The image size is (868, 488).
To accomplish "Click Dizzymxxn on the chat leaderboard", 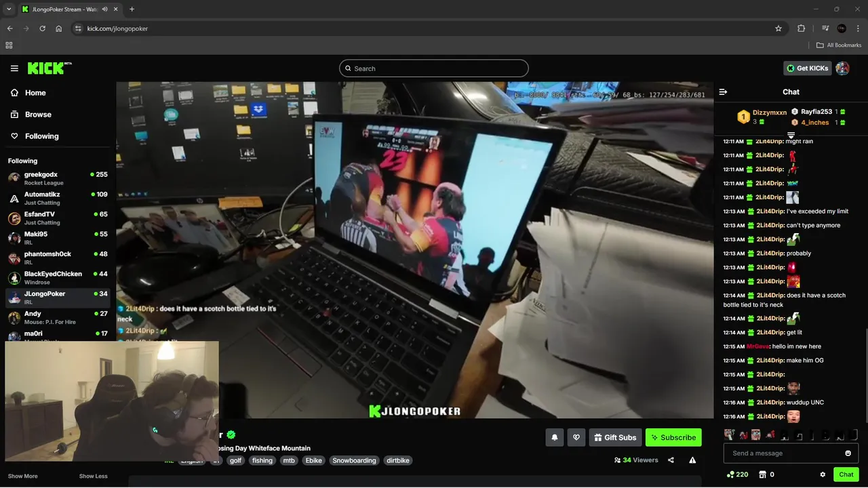I will [x=770, y=113].
